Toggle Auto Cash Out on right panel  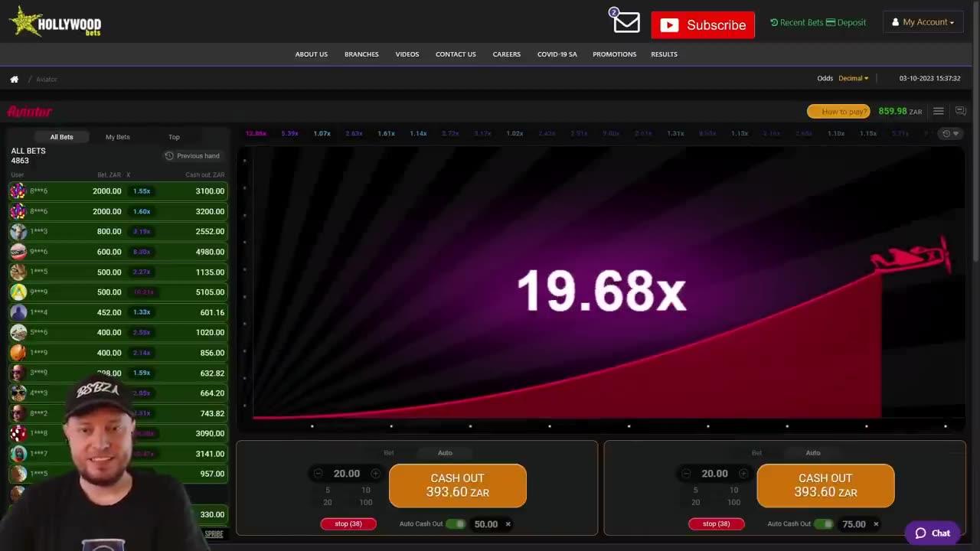[x=824, y=524]
